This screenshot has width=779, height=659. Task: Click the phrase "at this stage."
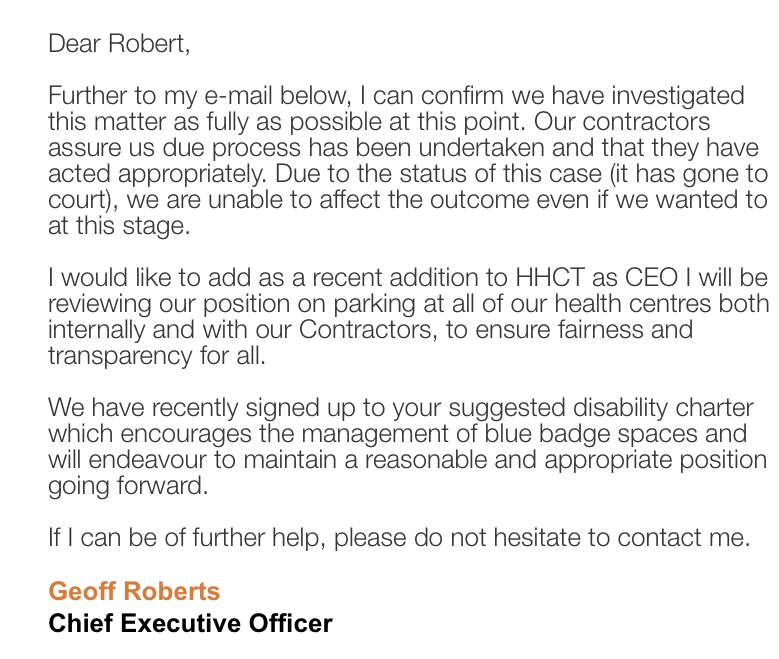pyautogui.click(x=118, y=226)
